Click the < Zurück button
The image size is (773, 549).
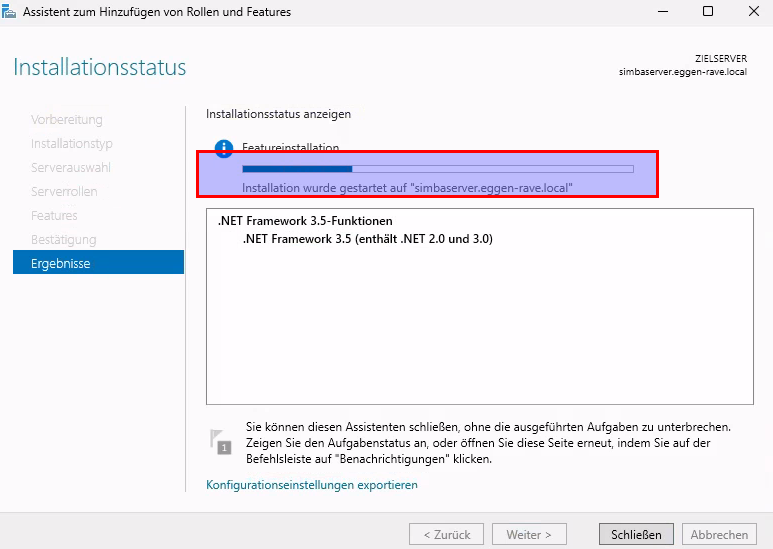coord(446,535)
